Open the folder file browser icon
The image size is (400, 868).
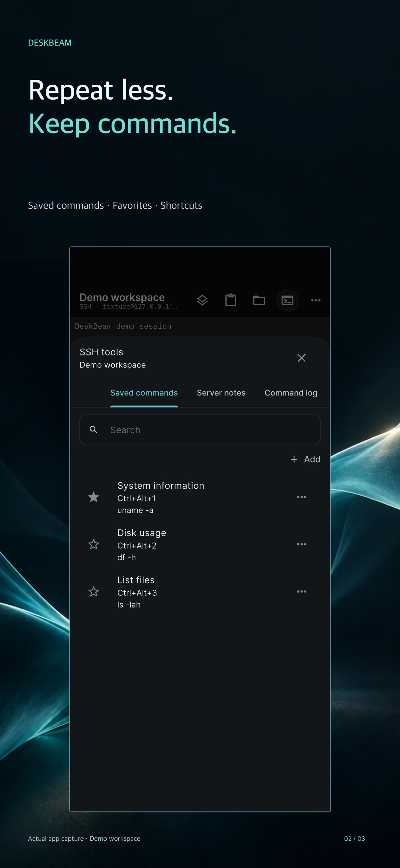coord(259,300)
